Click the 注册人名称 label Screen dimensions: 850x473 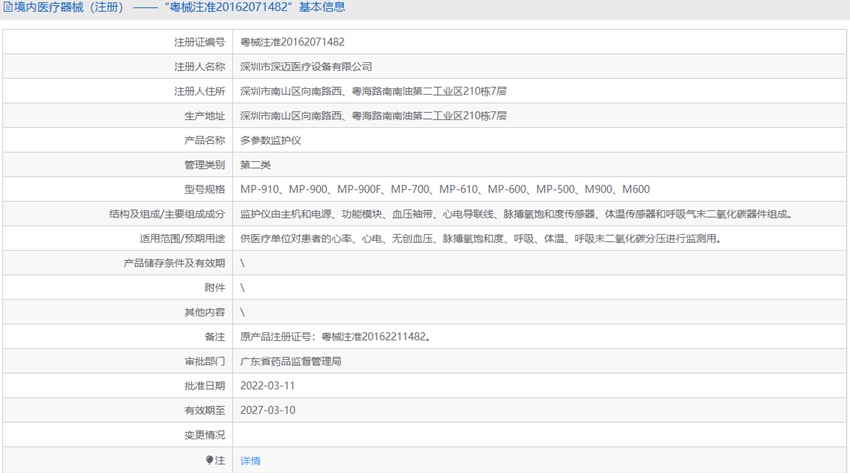tap(199, 67)
